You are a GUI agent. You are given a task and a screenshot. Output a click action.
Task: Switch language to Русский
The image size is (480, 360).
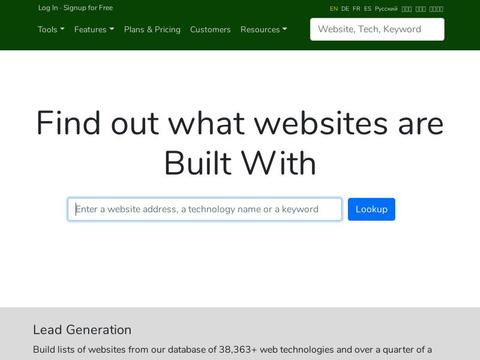(x=386, y=9)
